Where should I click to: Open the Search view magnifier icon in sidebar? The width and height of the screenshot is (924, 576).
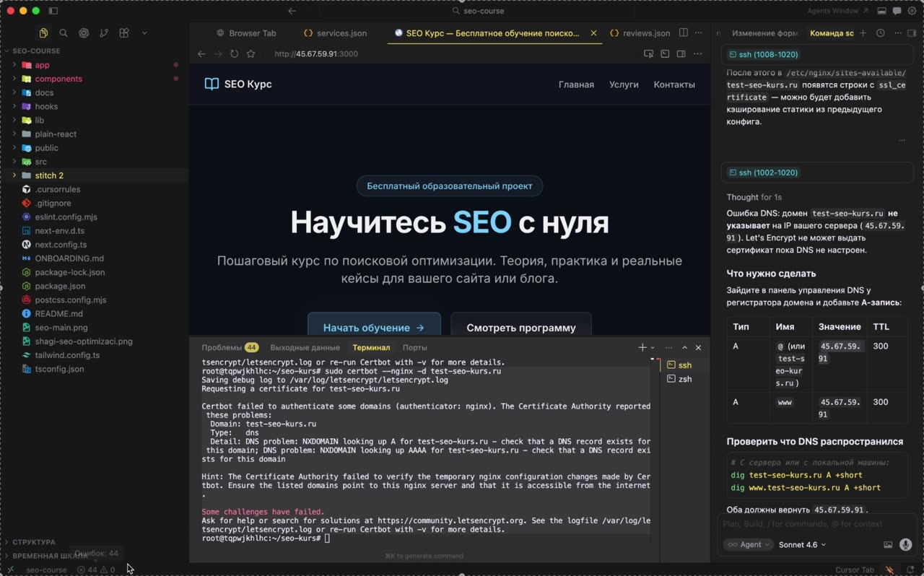pos(64,32)
